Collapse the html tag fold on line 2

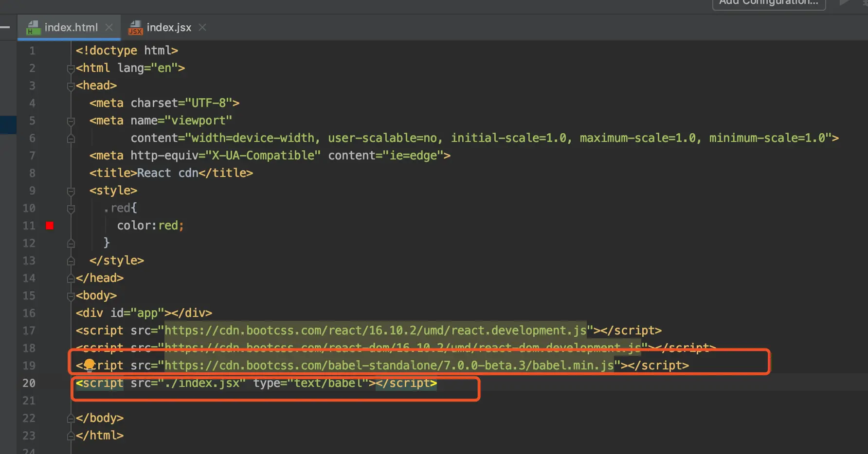click(x=71, y=69)
